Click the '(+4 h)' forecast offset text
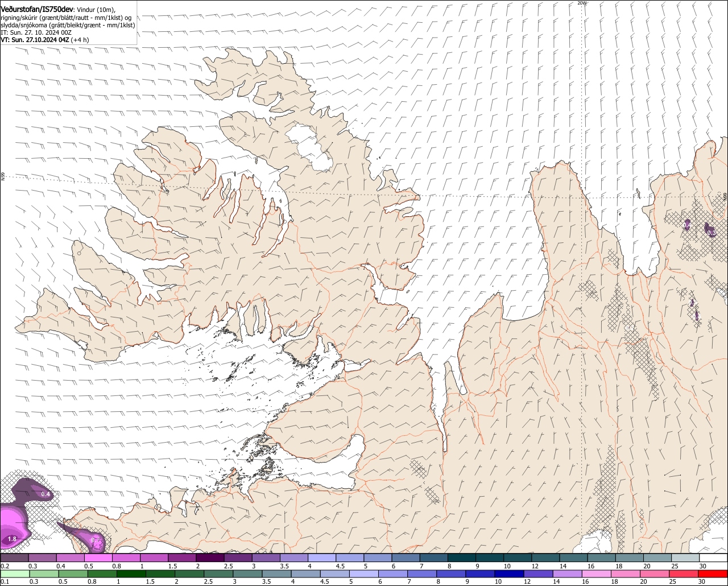The image size is (728, 586). pos(80,40)
